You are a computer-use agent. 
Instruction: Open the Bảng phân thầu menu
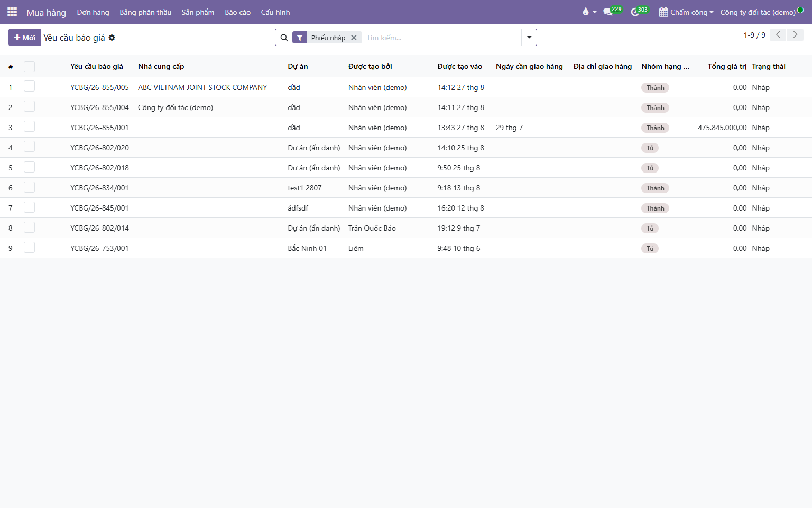point(145,12)
